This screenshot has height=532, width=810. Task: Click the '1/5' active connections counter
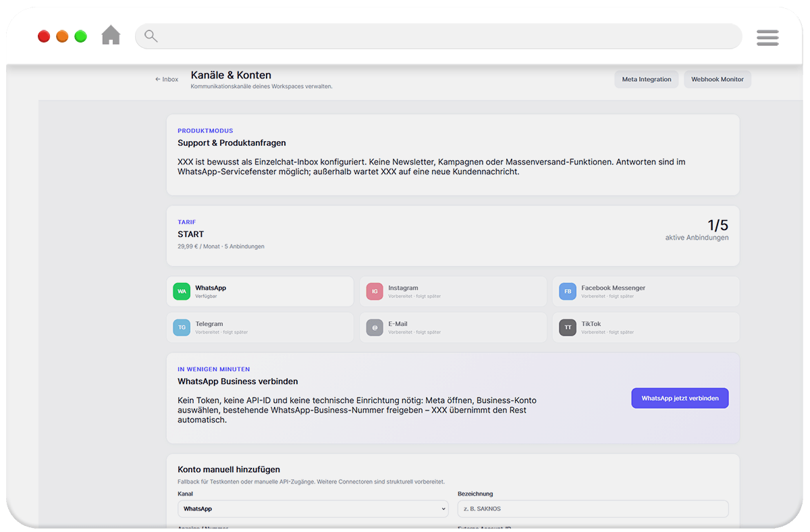(x=718, y=225)
